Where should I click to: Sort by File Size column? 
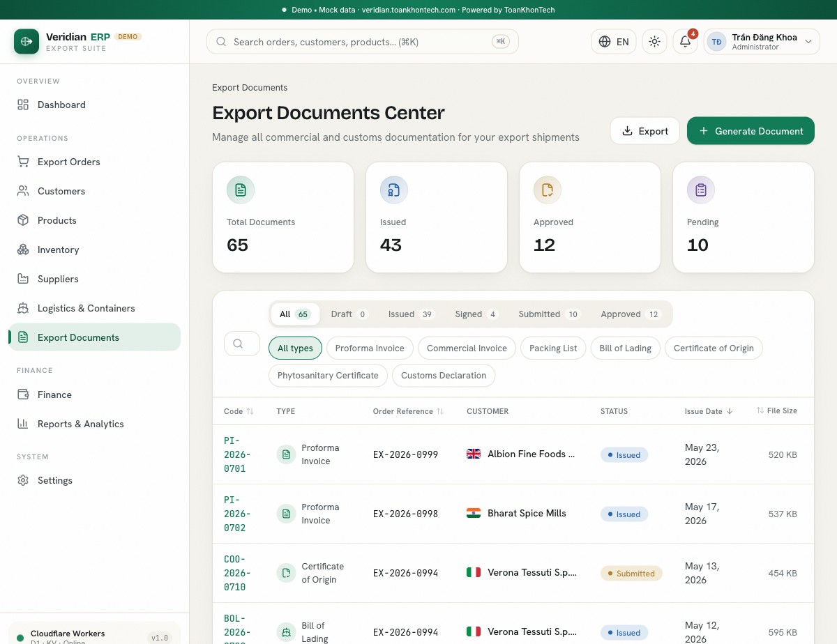(776, 411)
